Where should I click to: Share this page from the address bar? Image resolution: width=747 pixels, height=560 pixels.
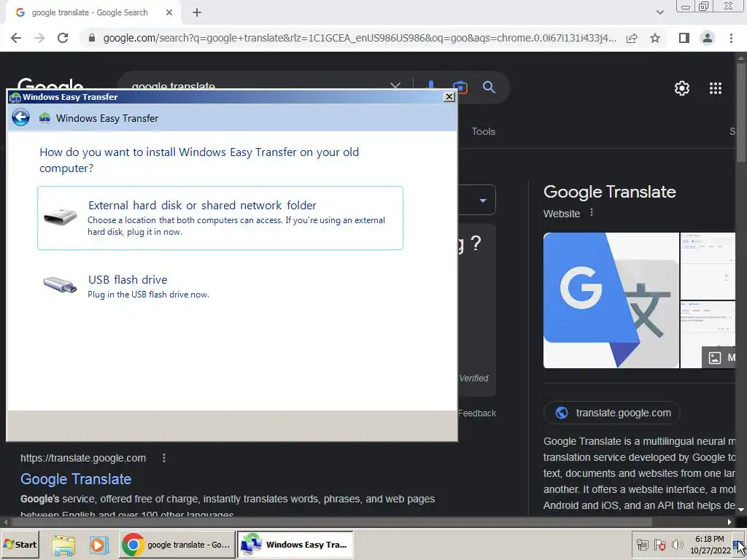[x=632, y=38]
